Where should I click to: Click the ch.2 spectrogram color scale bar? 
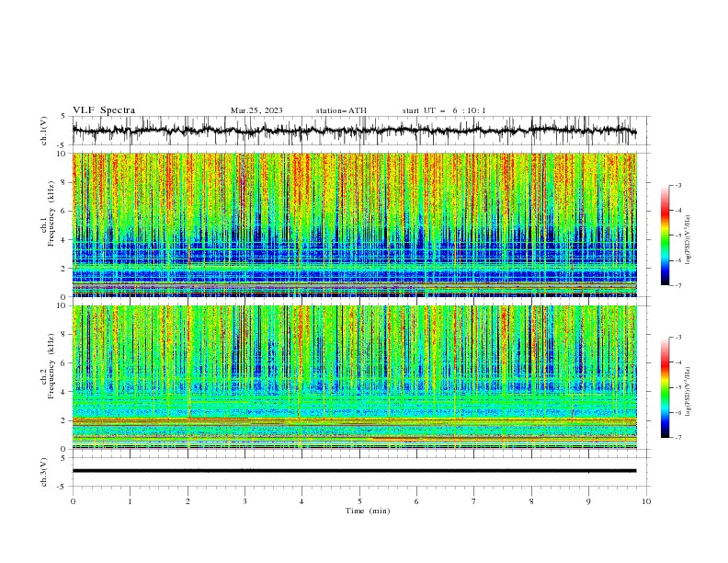pyautogui.click(x=665, y=387)
